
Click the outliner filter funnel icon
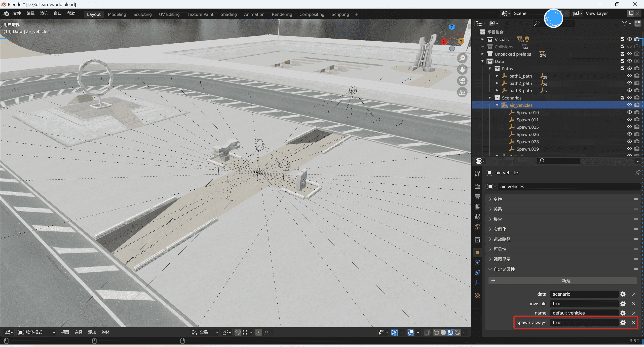point(624,23)
